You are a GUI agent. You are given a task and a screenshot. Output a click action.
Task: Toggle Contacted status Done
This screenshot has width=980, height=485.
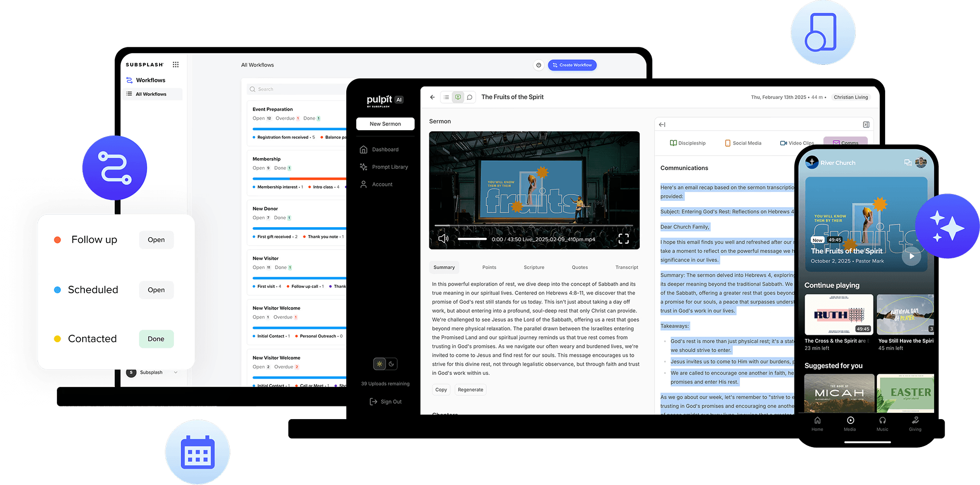[156, 339]
